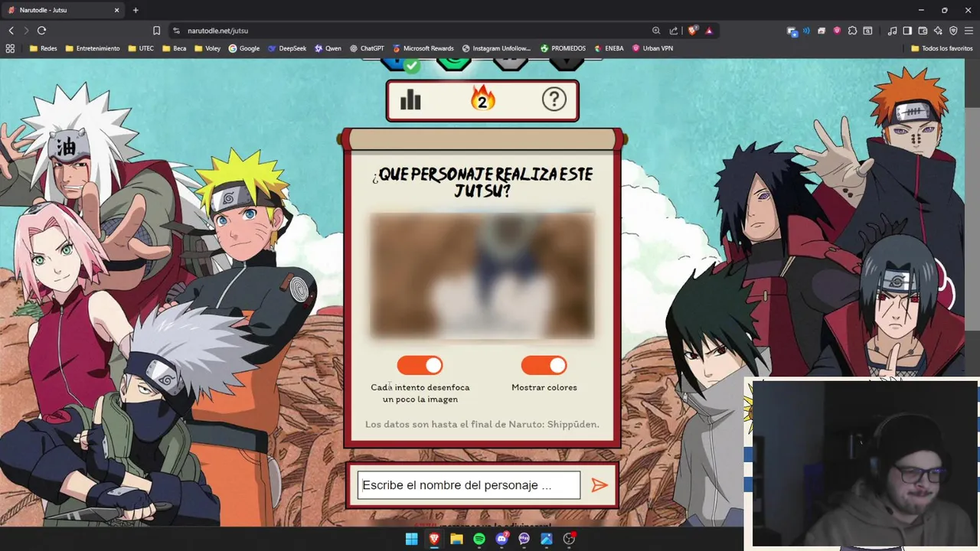980x551 pixels.
Task: Open the Brave Wallet icon
Action: pyautogui.click(x=923, y=31)
